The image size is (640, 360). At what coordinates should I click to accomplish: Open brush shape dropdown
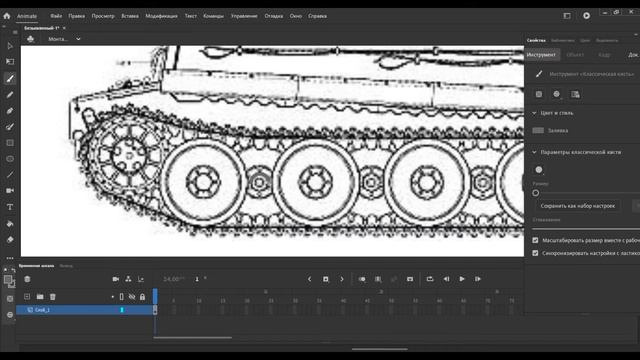coord(539,170)
